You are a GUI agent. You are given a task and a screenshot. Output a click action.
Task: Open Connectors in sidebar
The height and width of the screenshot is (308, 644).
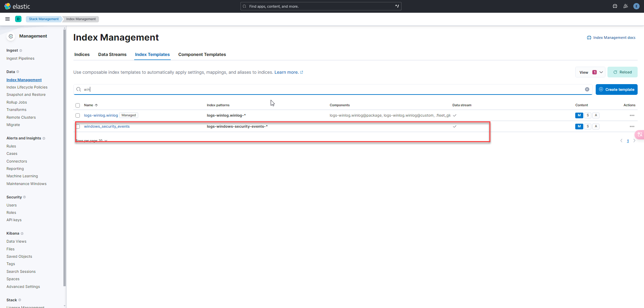pyautogui.click(x=17, y=162)
